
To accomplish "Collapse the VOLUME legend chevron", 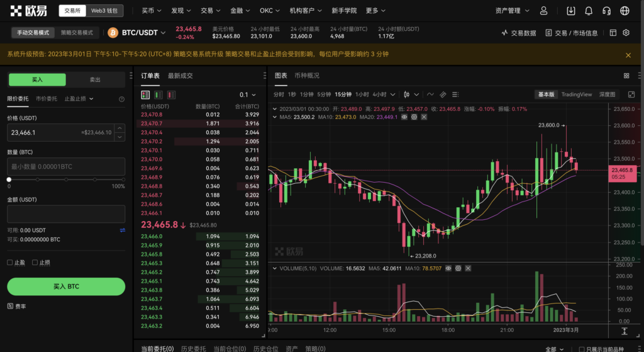I will pyautogui.click(x=275, y=268).
